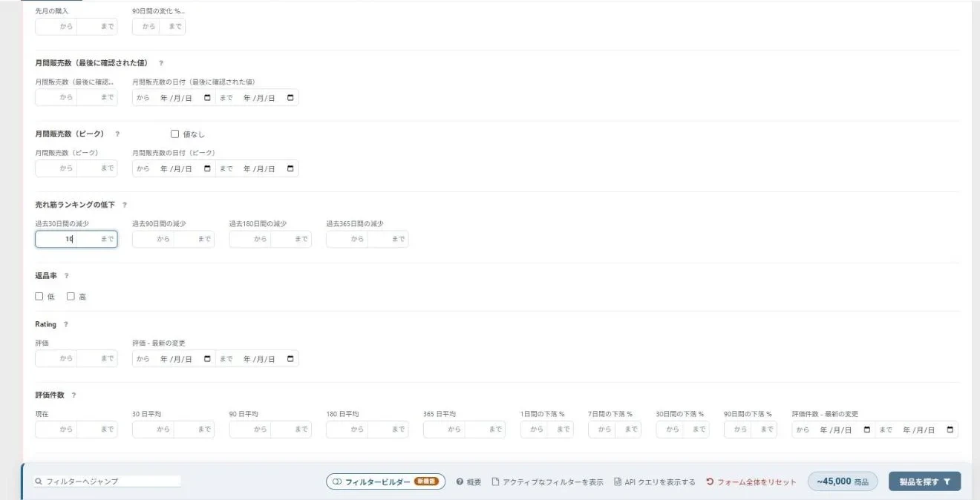Open help for 月間販売数（最後に確認された値）section

(161, 63)
